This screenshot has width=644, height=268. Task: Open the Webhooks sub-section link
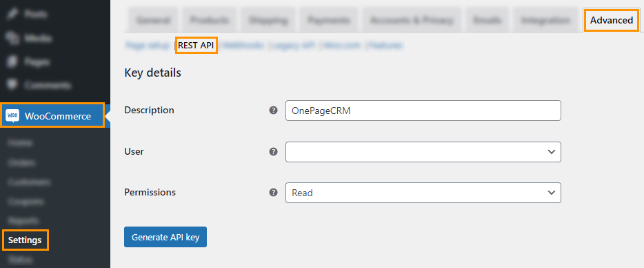pos(243,46)
